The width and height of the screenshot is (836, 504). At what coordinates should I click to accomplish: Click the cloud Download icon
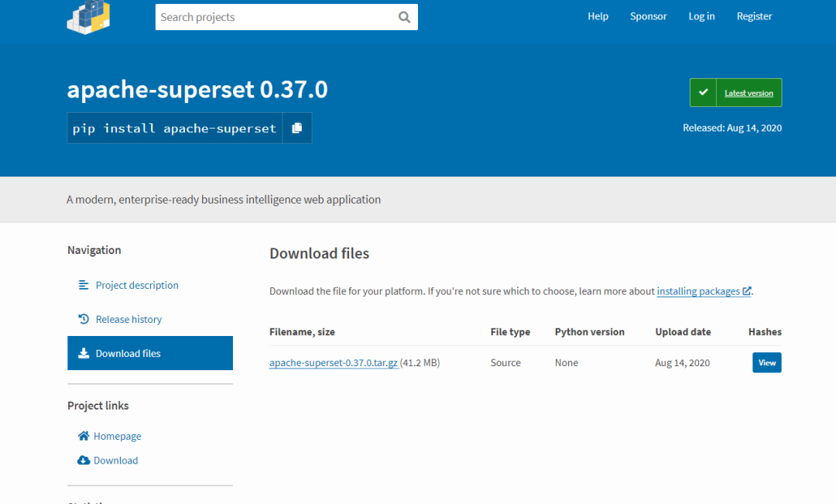(x=84, y=461)
